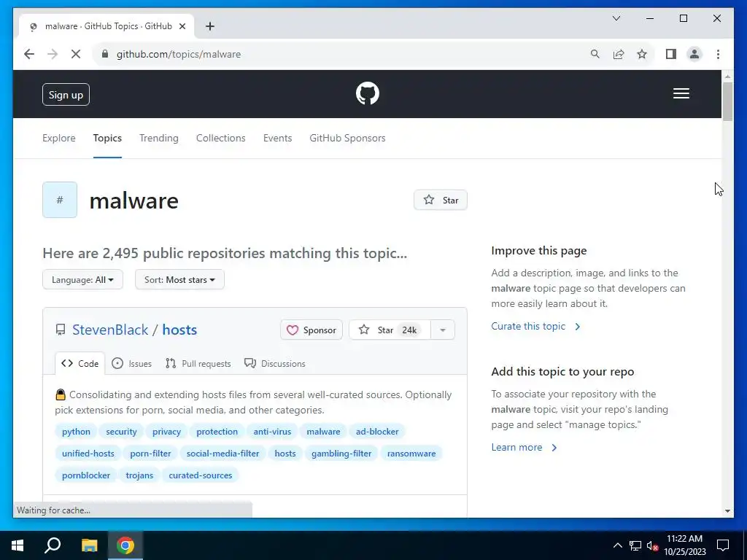Click the anti-virus topic tag
The height and width of the screenshot is (560, 747).
click(272, 432)
